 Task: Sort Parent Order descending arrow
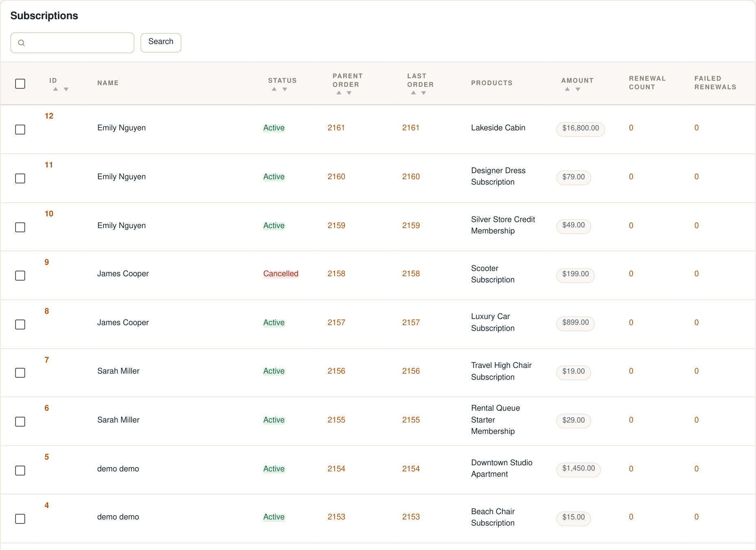pyautogui.click(x=349, y=93)
